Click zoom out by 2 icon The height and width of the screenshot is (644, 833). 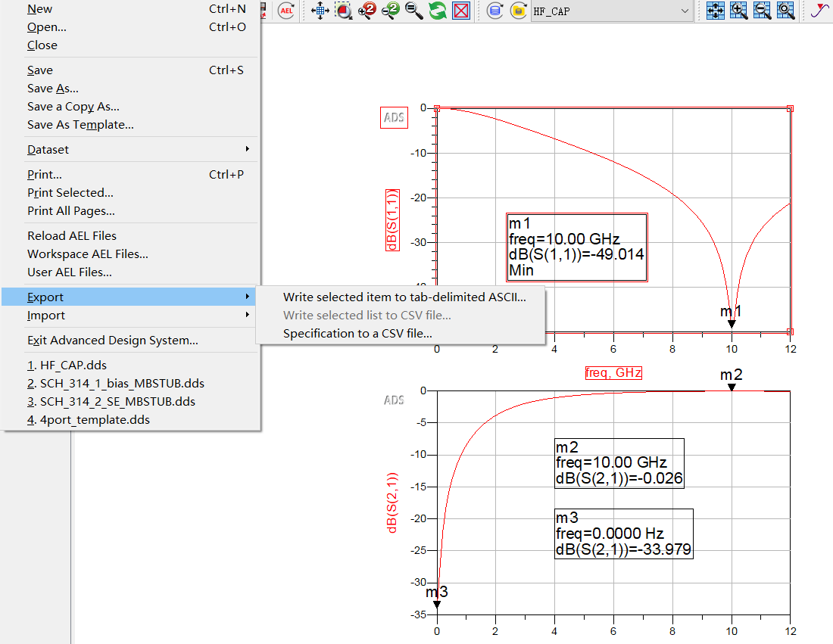(x=391, y=10)
